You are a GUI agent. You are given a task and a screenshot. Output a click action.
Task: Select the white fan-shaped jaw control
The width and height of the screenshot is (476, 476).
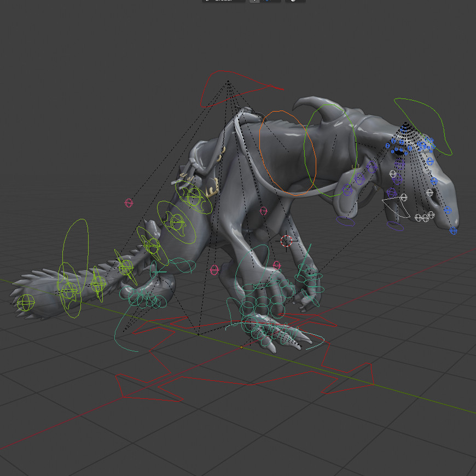pos(395,208)
